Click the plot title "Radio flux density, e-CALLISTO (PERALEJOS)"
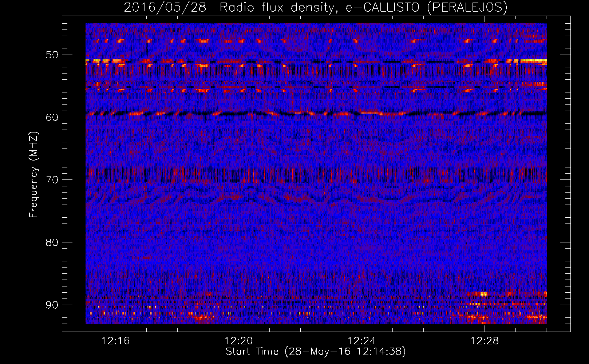 coord(363,7)
